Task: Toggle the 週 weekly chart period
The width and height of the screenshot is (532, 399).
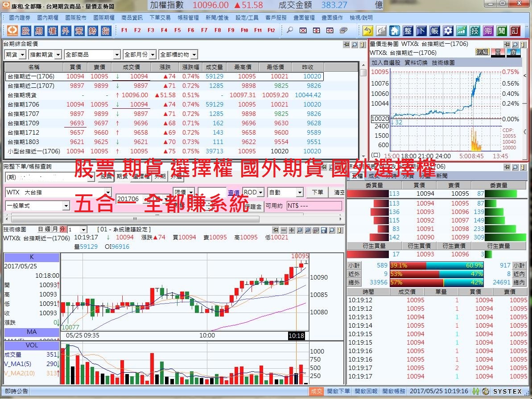Action: click(x=48, y=229)
